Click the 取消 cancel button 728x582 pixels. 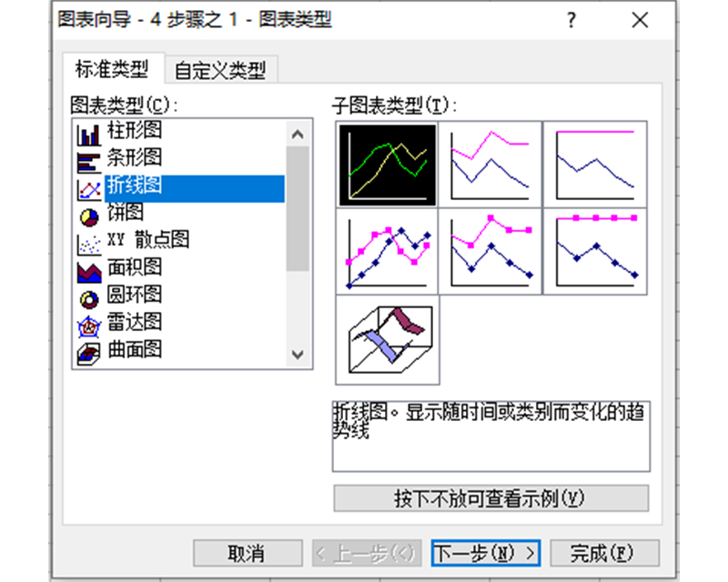248,553
